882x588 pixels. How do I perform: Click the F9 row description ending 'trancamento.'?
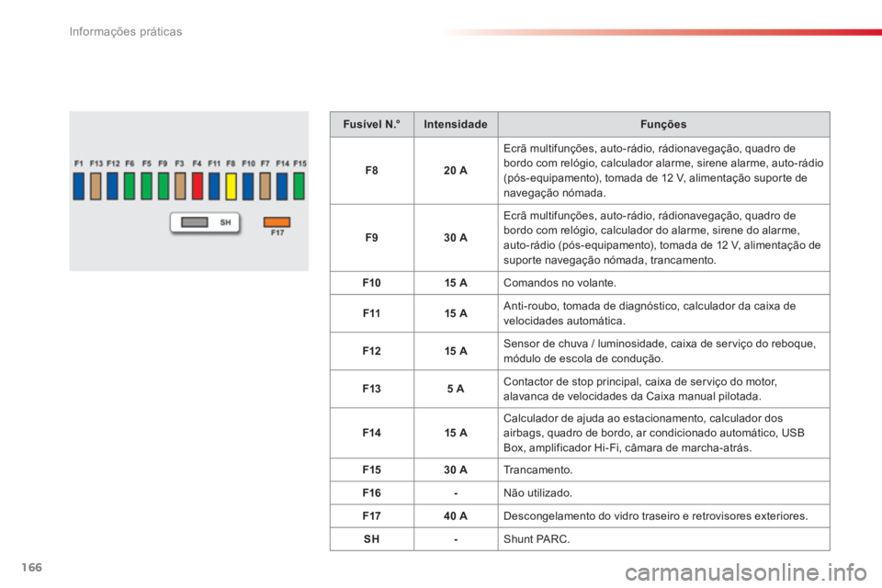coord(662,238)
